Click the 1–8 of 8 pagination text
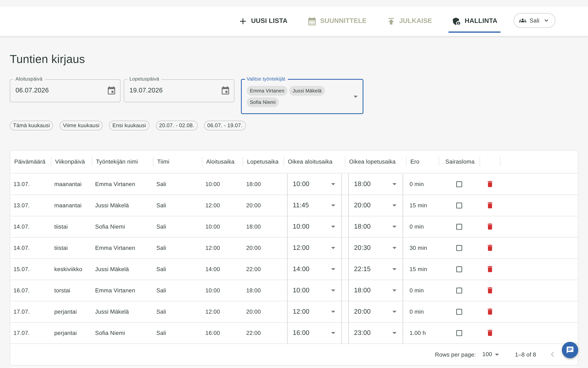588x368 pixels. tap(525, 355)
